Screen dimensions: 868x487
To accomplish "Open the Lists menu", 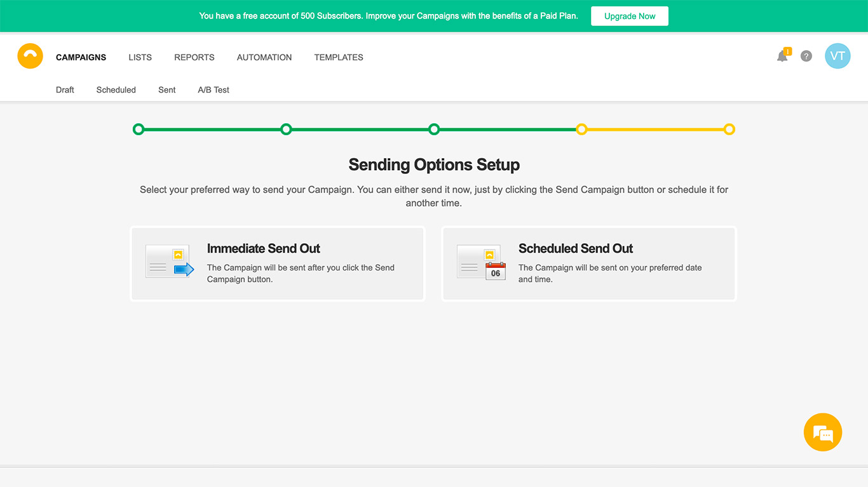I will click(140, 57).
